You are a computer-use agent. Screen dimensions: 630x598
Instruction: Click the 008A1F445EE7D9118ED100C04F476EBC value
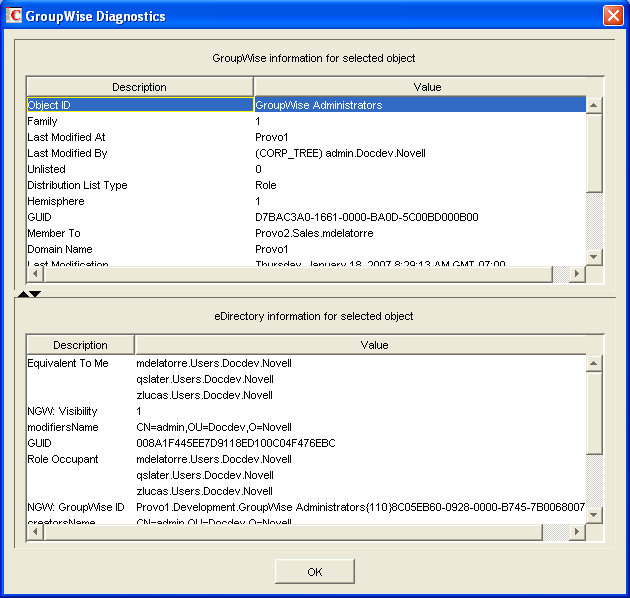236,443
